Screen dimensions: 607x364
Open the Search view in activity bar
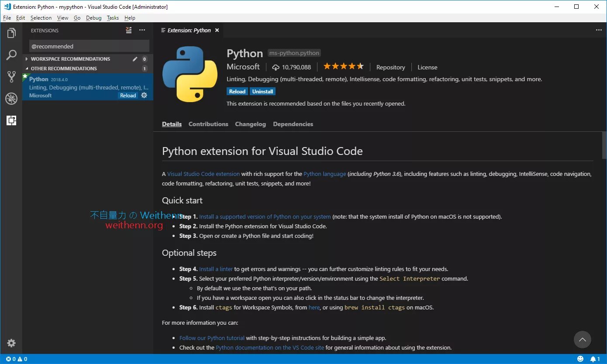11,55
